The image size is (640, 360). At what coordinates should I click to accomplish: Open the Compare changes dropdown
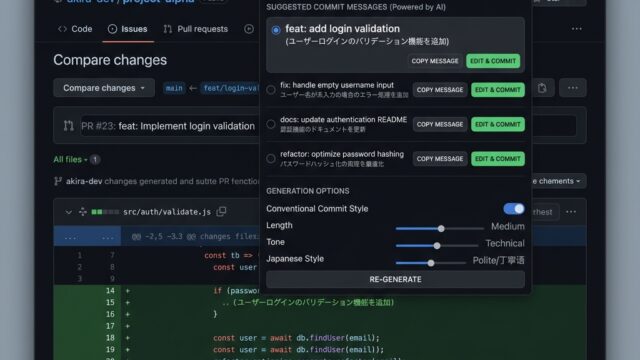104,88
